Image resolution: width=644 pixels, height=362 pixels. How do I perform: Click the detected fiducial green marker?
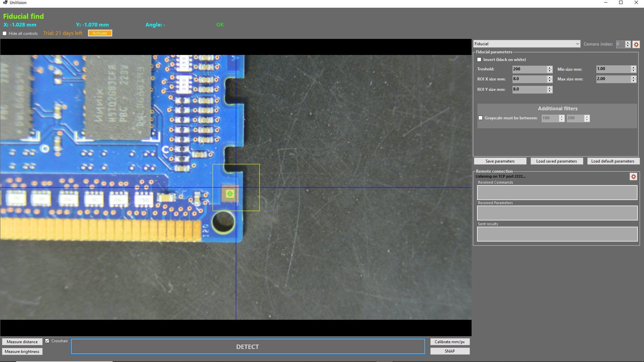[230, 194]
